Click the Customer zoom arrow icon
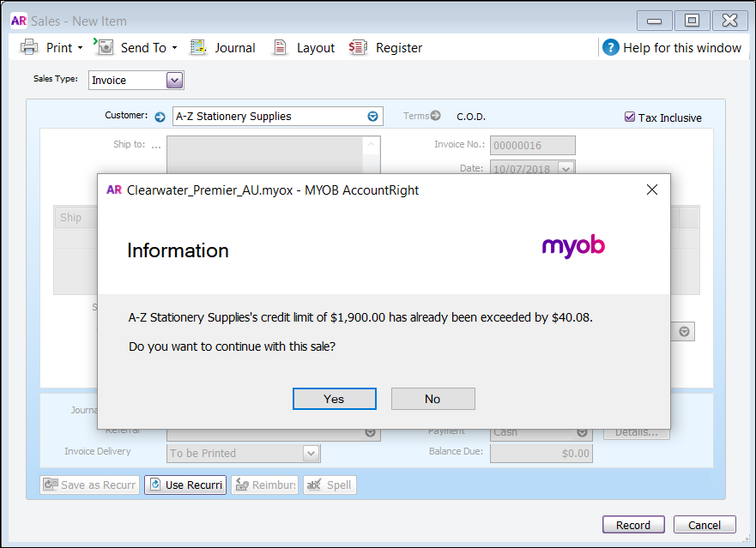 click(160, 117)
